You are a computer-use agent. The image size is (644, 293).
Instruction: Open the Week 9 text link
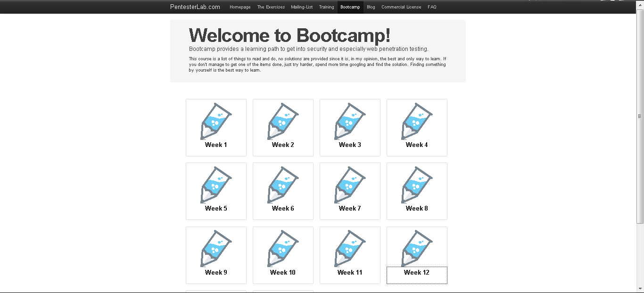(x=216, y=272)
